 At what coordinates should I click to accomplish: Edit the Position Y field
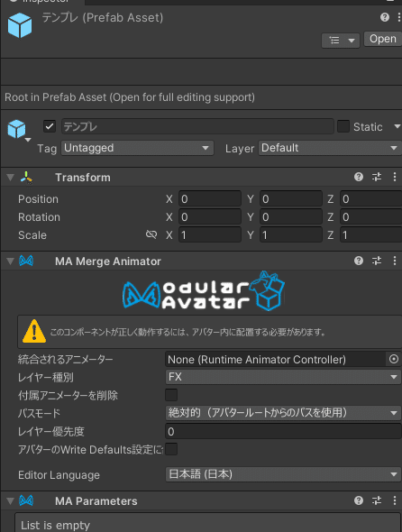[x=291, y=198]
